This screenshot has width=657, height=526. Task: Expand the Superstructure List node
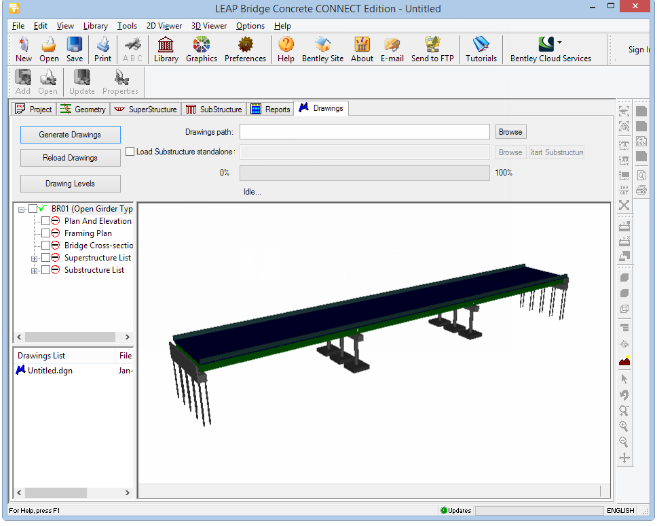(34, 259)
